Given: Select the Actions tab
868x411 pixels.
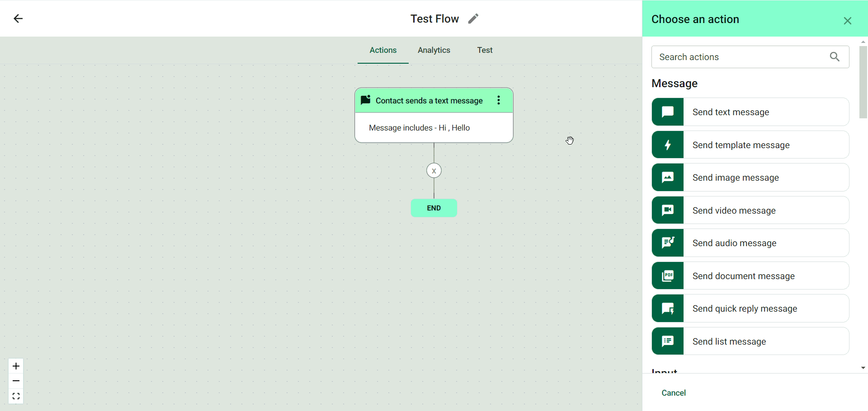Looking at the screenshot, I should tap(383, 50).
